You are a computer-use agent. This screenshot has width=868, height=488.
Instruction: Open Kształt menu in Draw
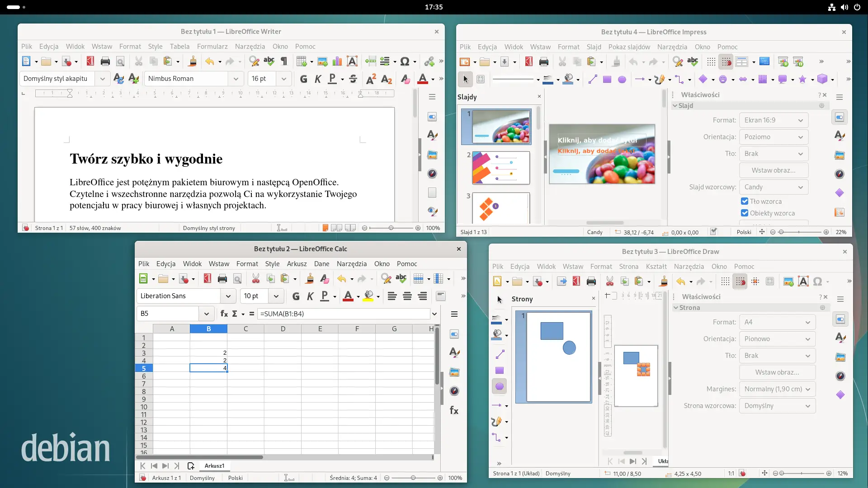click(656, 267)
